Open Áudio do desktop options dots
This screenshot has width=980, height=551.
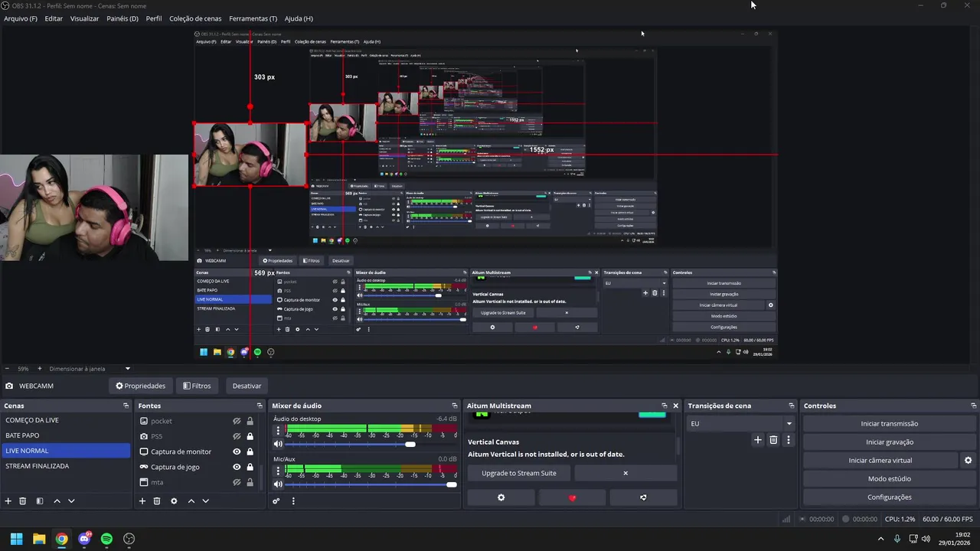(278, 431)
